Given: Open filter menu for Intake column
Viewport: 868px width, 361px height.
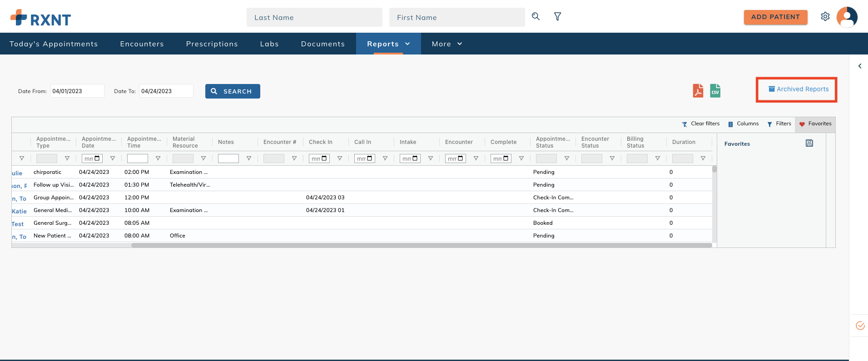Looking at the screenshot, I should 431,158.
